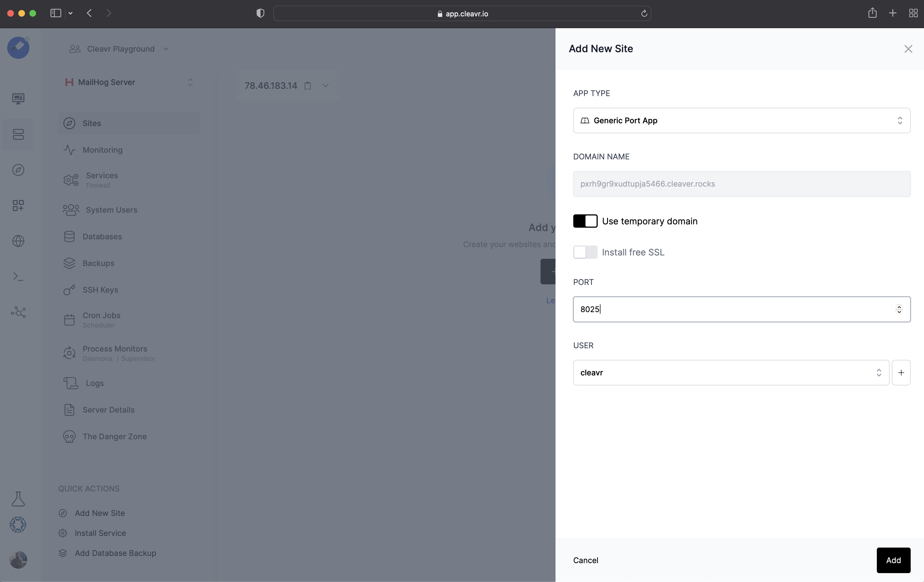
Task: Enable the Install free SSL toggle
Action: (x=585, y=252)
